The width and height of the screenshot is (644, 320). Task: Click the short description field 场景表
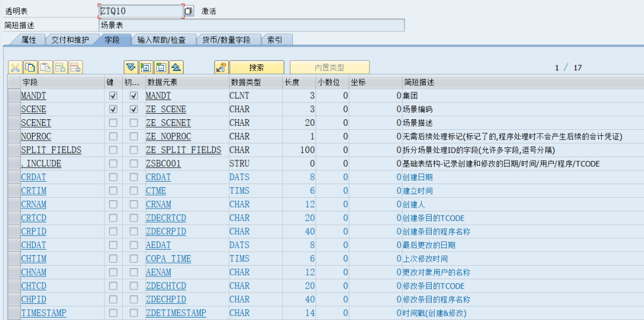pyautogui.click(x=252, y=26)
